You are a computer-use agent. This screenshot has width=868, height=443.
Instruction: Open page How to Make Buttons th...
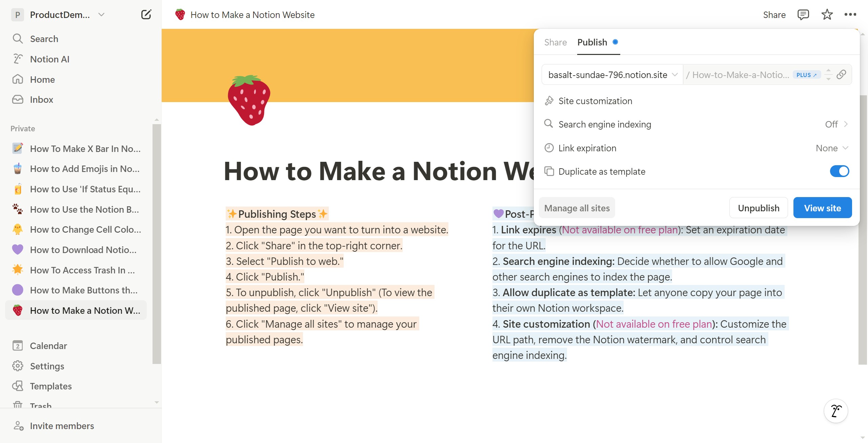click(76, 290)
